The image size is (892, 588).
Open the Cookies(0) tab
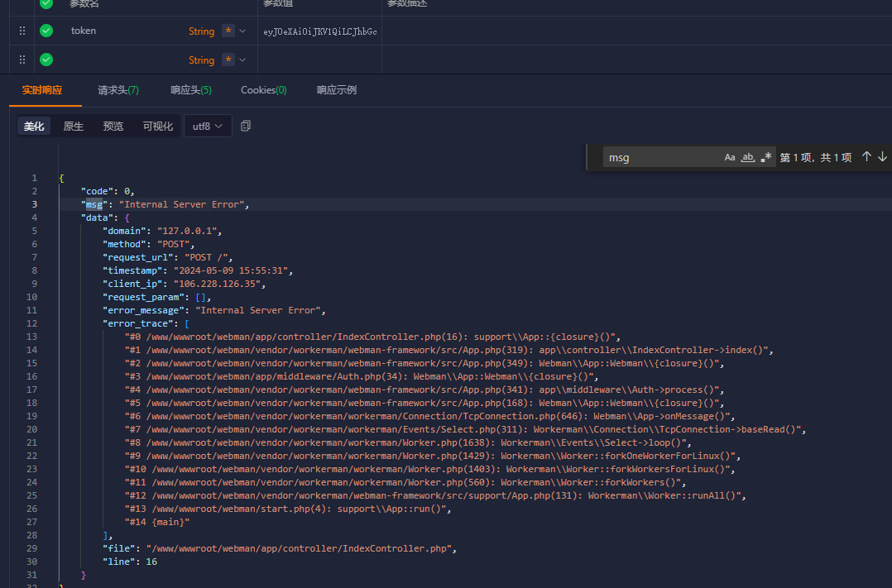(263, 90)
